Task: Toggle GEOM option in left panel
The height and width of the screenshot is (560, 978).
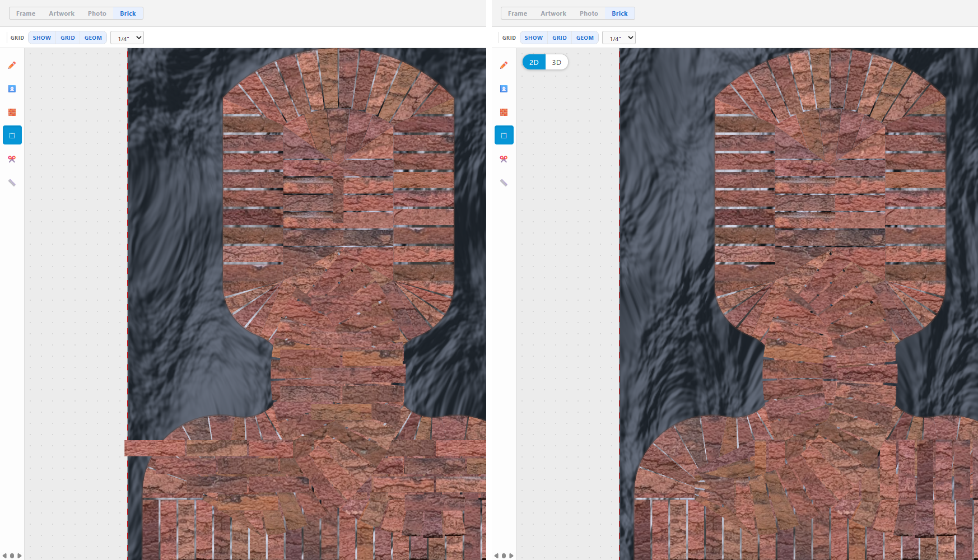Action: click(93, 38)
